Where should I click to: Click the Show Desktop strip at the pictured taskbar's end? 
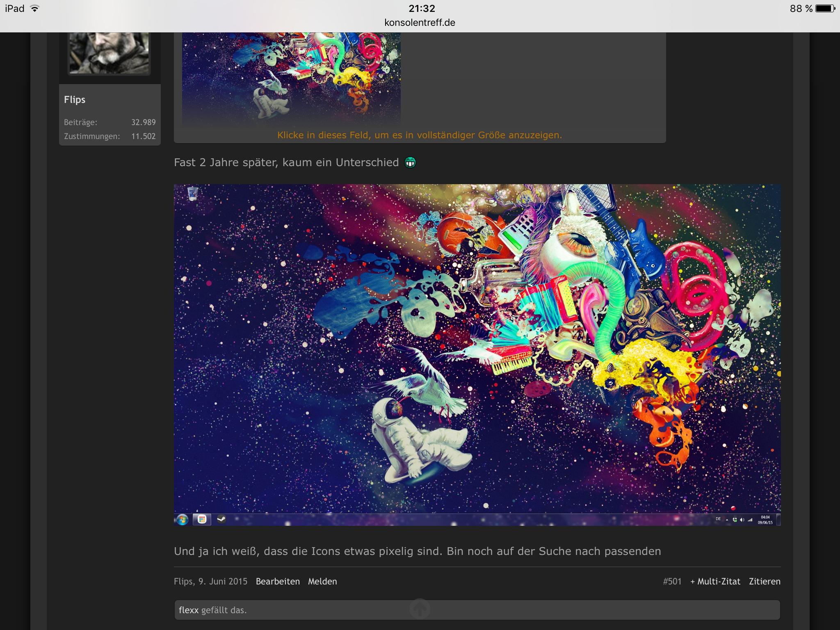pos(778,520)
